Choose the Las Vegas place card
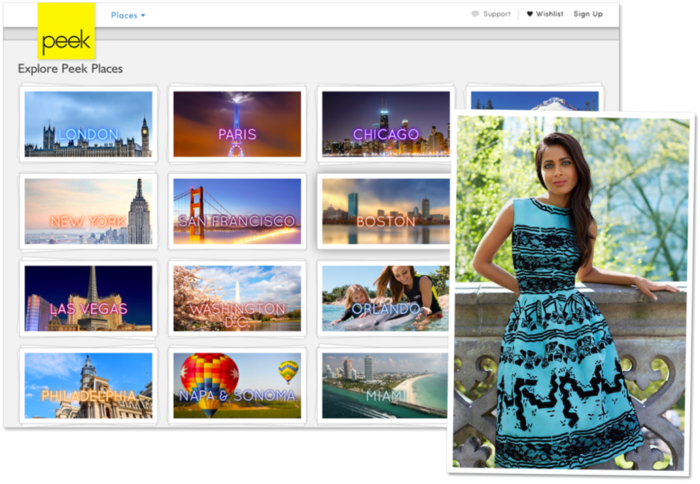 [88, 298]
